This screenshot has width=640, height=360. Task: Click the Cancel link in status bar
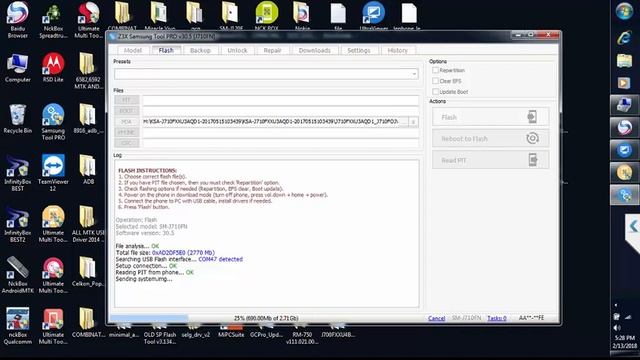tap(436, 318)
